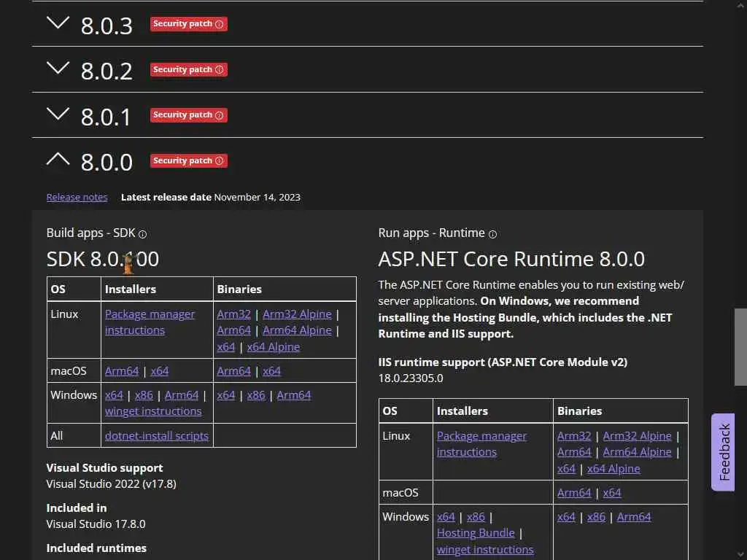Select the date November 14, 2023
This screenshot has height=560, width=747.
[258, 197]
